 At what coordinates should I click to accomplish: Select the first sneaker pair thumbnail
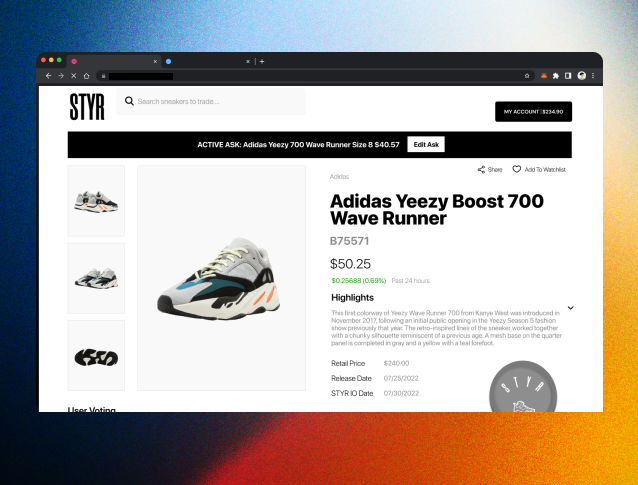[x=96, y=201]
